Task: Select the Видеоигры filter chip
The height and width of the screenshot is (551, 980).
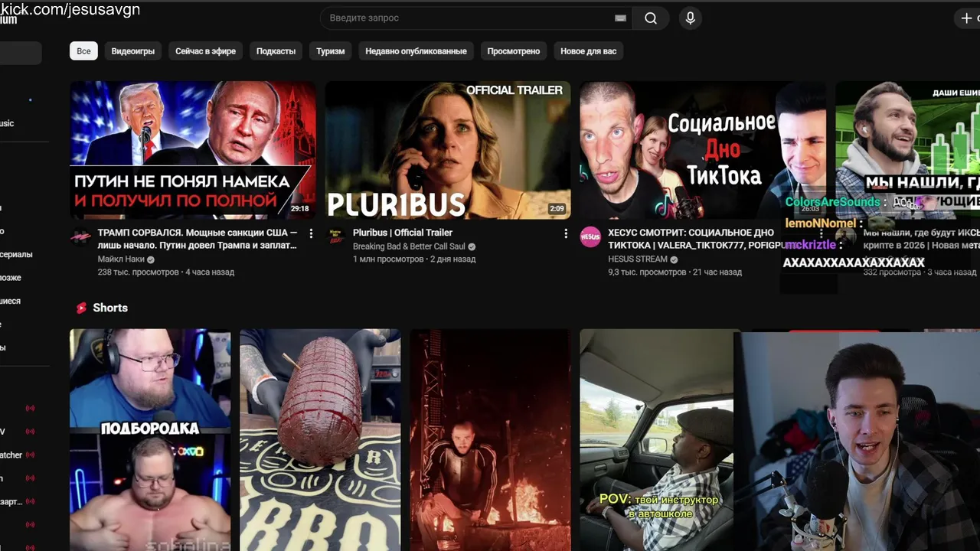Action: click(133, 51)
